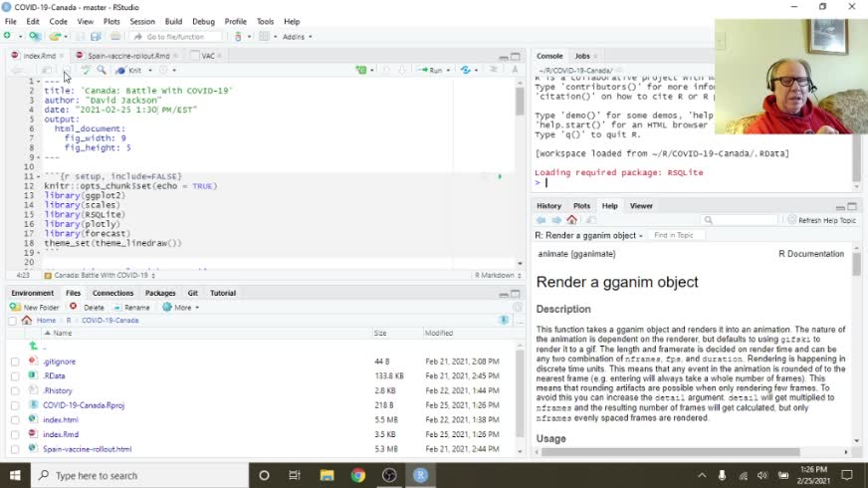Open an existing file with the folder icon
This screenshot has width=868, height=488.
54,37
